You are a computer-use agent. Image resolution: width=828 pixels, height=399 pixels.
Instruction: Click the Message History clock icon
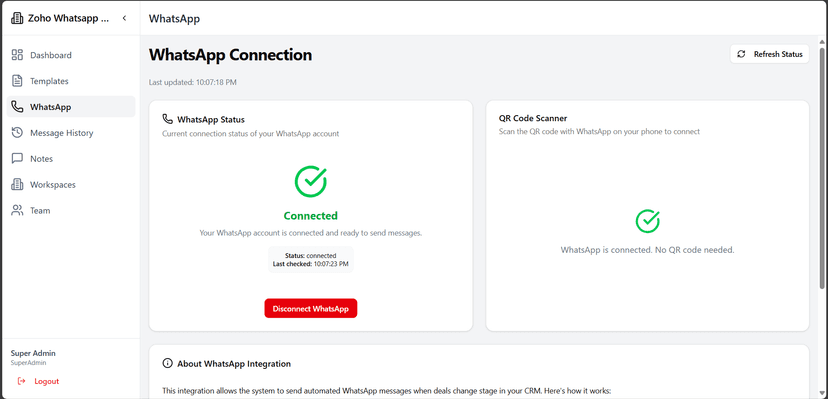[17, 132]
